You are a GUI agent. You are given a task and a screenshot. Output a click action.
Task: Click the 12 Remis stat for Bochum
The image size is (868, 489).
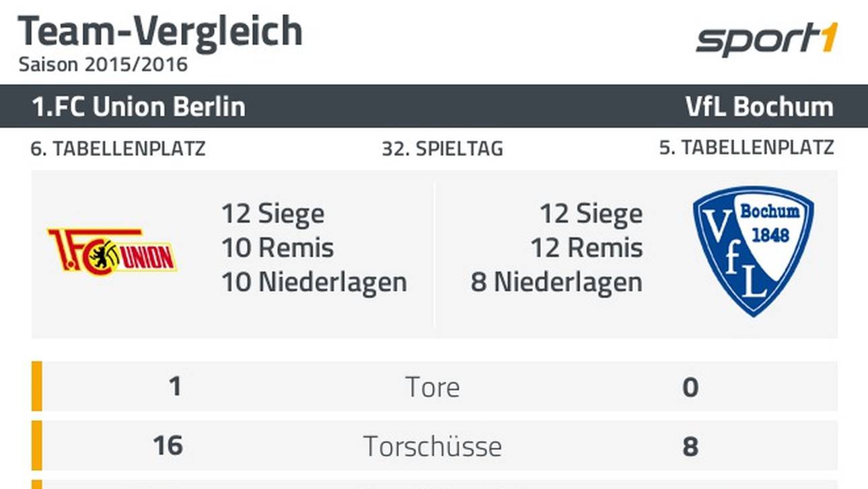pyautogui.click(x=586, y=248)
